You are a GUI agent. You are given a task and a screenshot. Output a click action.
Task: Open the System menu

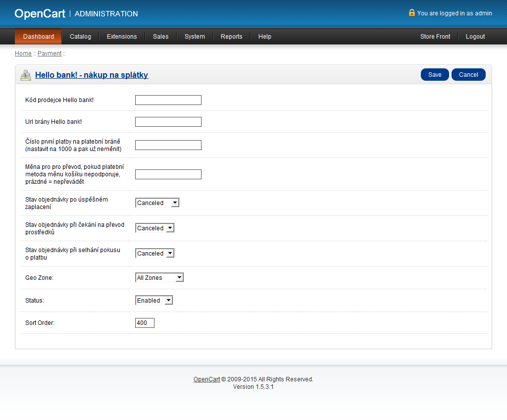pos(195,37)
